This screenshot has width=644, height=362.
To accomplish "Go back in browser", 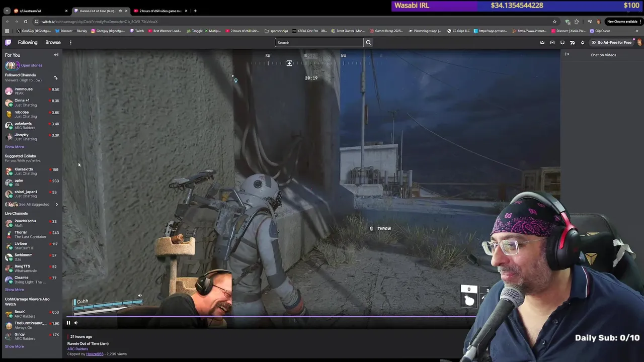I will tap(8, 22).
